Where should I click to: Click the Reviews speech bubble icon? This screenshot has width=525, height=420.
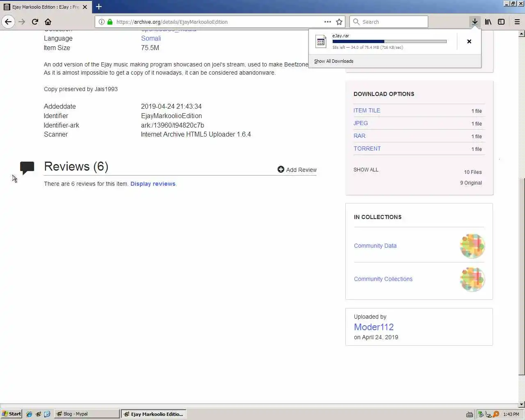[x=27, y=168]
